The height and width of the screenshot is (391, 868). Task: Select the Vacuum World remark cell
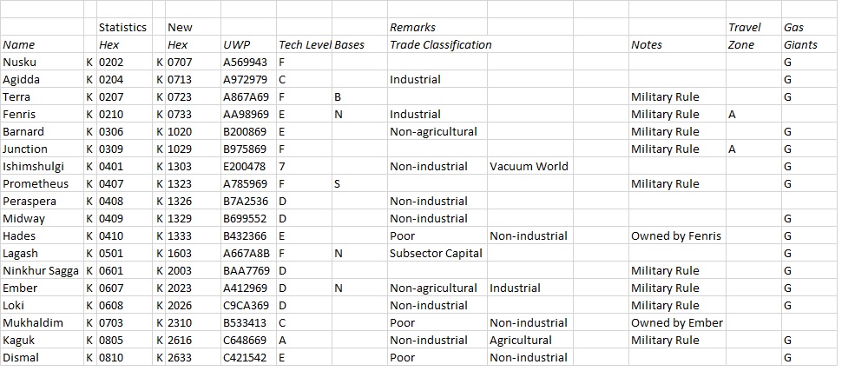pos(530,166)
